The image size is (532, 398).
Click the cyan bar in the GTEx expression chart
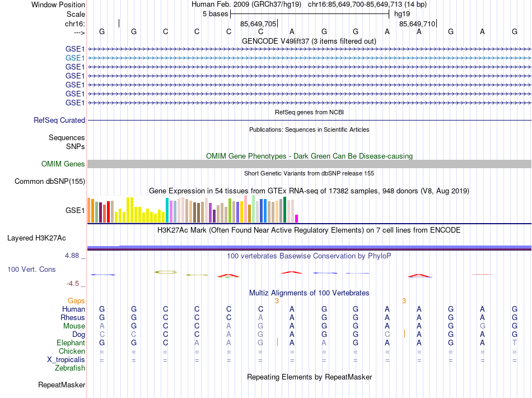tap(167, 210)
